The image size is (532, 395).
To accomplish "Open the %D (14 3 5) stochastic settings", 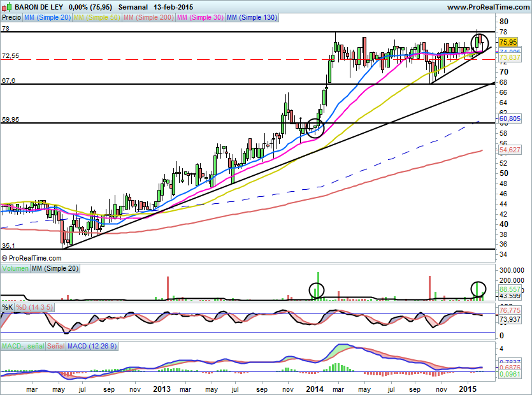I will pyautogui.click(x=35, y=308).
